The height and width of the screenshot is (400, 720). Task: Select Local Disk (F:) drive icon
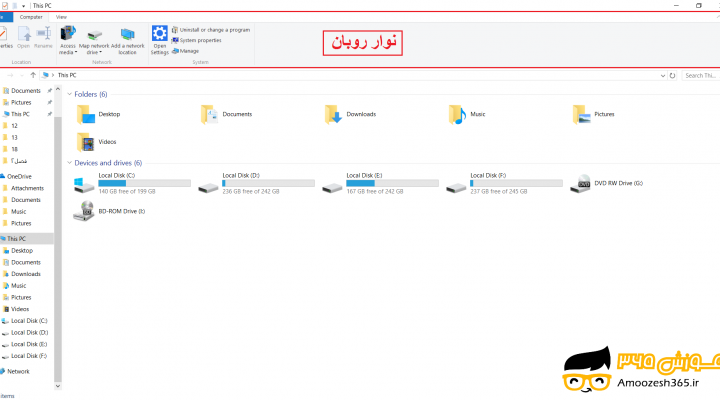tap(456, 187)
